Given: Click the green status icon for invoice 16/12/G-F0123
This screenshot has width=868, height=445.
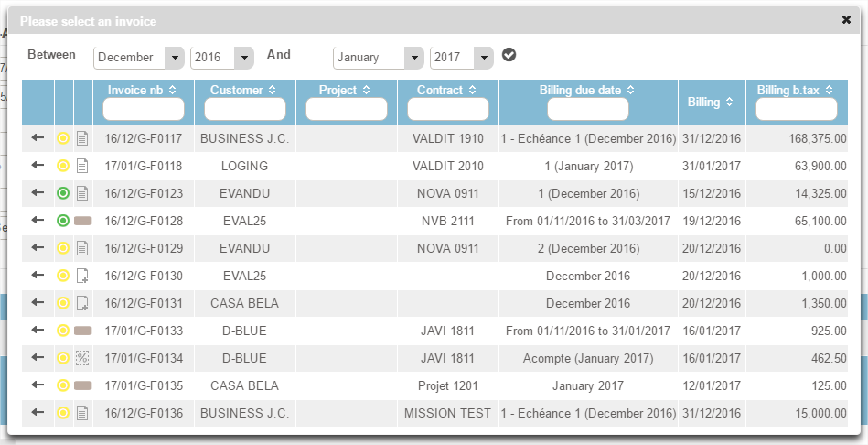Looking at the screenshot, I should pyautogui.click(x=63, y=194).
